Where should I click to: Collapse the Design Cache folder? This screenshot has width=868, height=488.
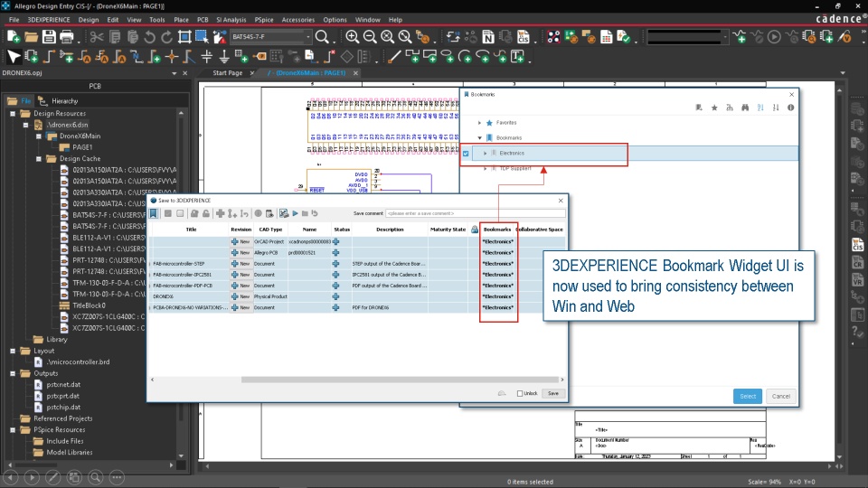(x=39, y=159)
